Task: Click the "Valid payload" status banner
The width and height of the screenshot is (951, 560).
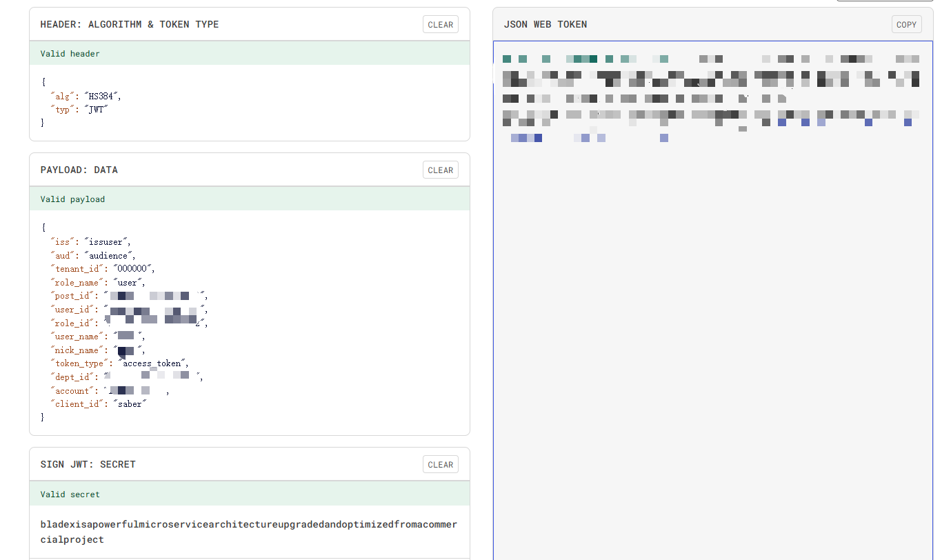Action: (249, 199)
